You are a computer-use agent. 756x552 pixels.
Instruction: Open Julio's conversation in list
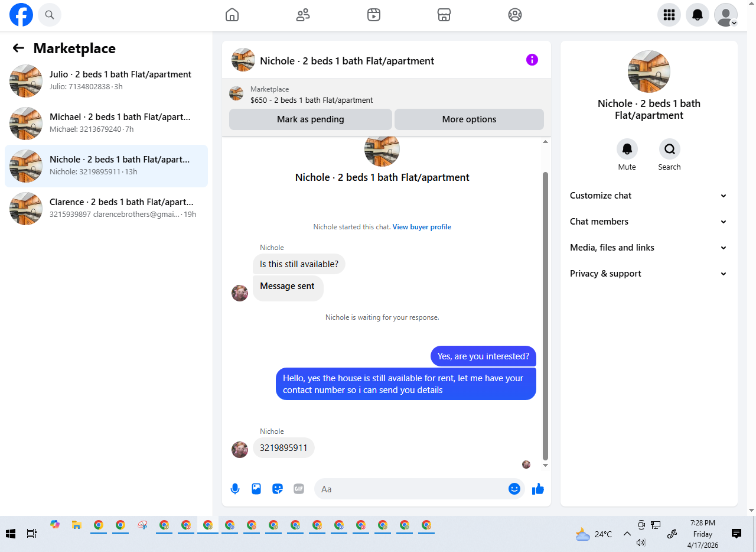point(106,81)
